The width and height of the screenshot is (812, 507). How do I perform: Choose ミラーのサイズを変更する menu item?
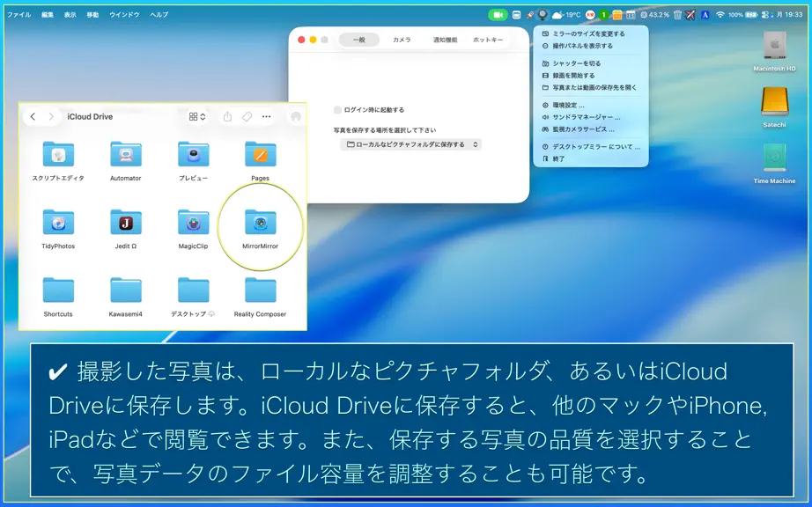click(x=591, y=33)
